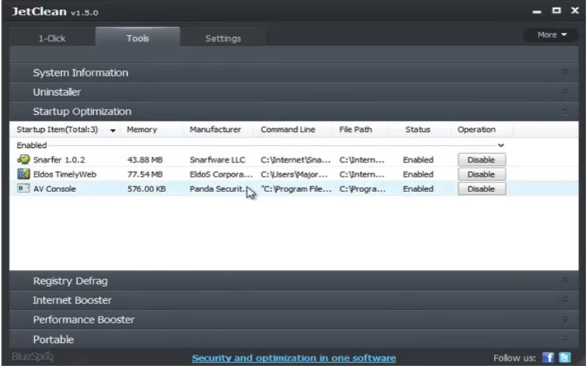Collapse the Startup Optimization section
The height and width of the screenshot is (368, 588).
pos(294,112)
